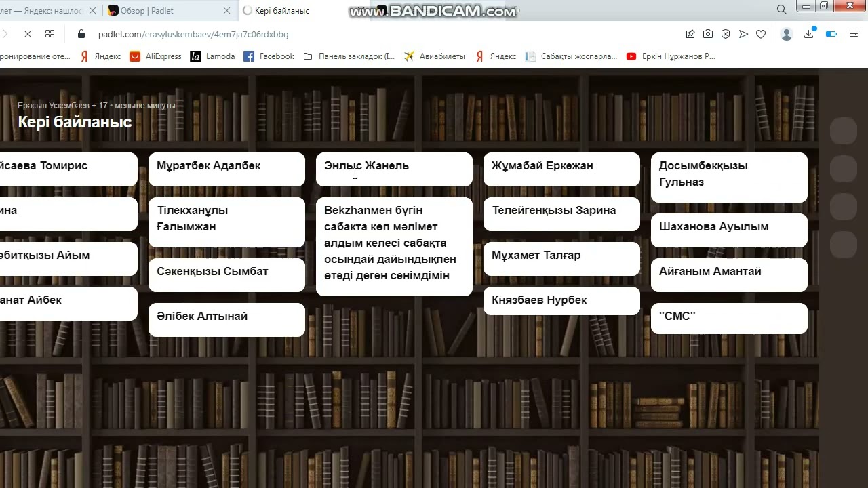Open the Мұхамет Талғар post

click(x=561, y=258)
